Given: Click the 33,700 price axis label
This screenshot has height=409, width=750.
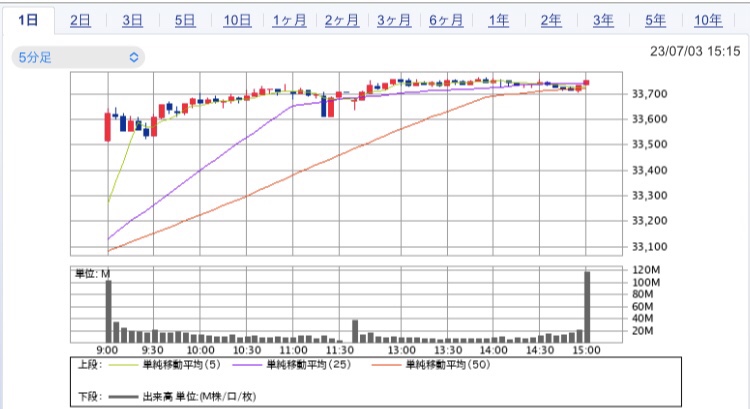Looking at the screenshot, I should pos(650,94).
